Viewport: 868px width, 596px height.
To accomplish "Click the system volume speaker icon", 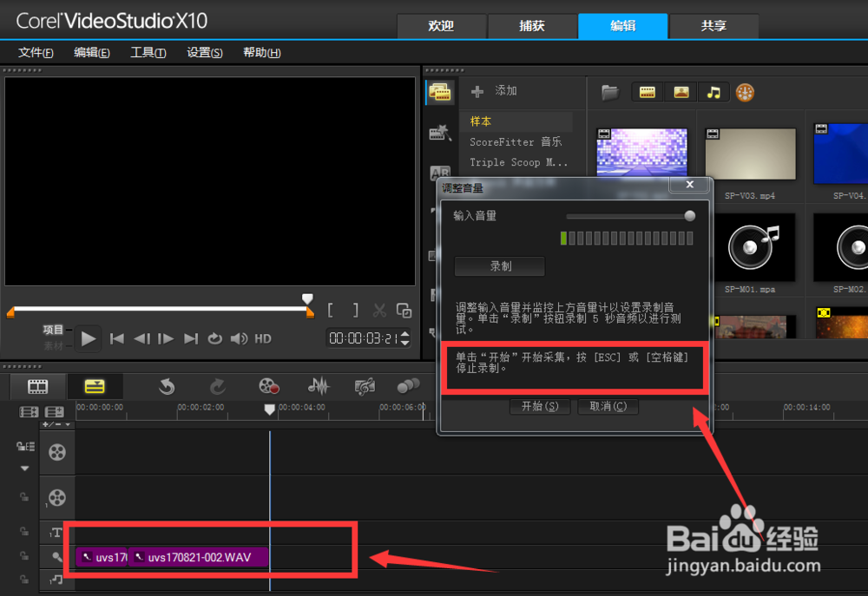I will (x=239, y=338).
